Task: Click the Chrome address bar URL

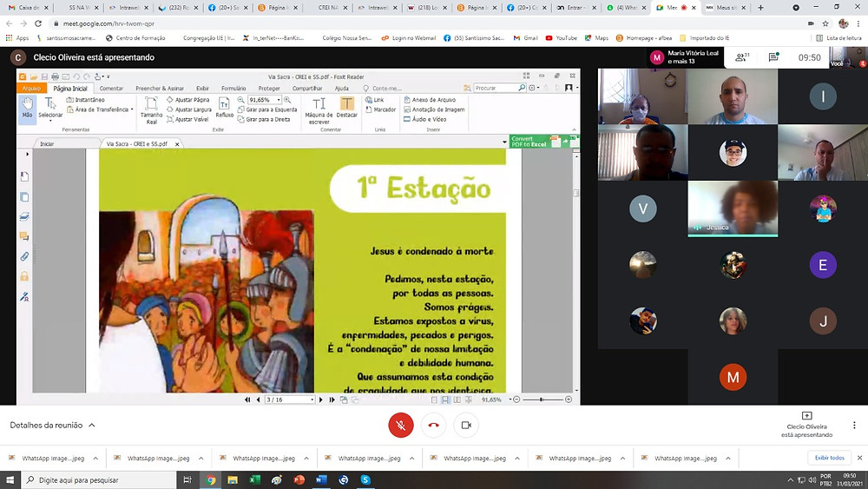Action: (108, 23)
